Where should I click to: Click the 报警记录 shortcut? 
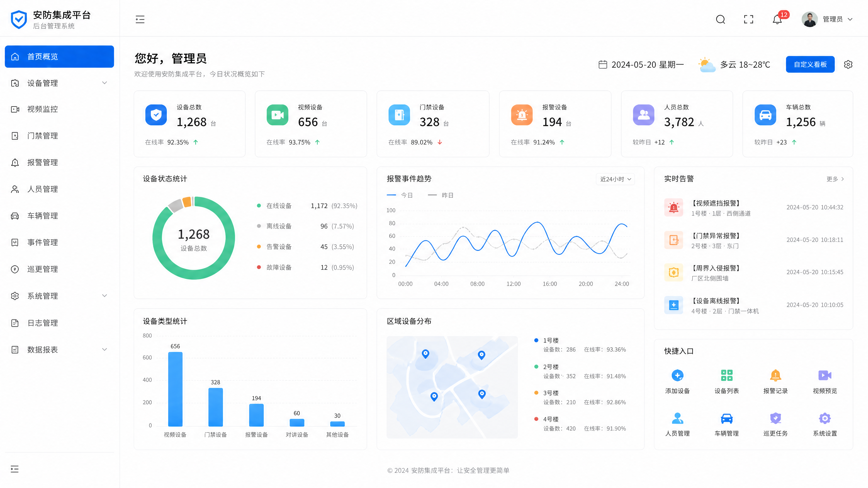775,382
